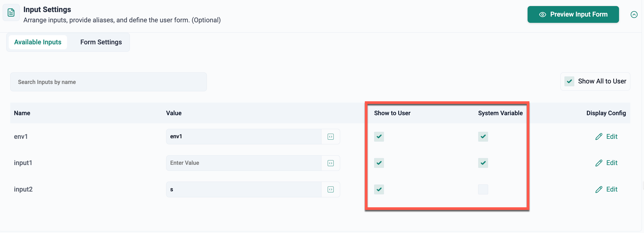This screenshot has height=233, width=644.
Task: Click the Preview Input Form button
Action: pyautogui.click(x=573, y=14)
